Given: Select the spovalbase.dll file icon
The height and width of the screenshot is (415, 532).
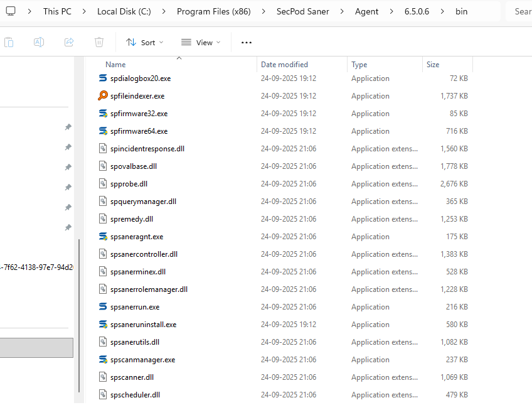Looking at the screenshot, I should click(103, 166).
